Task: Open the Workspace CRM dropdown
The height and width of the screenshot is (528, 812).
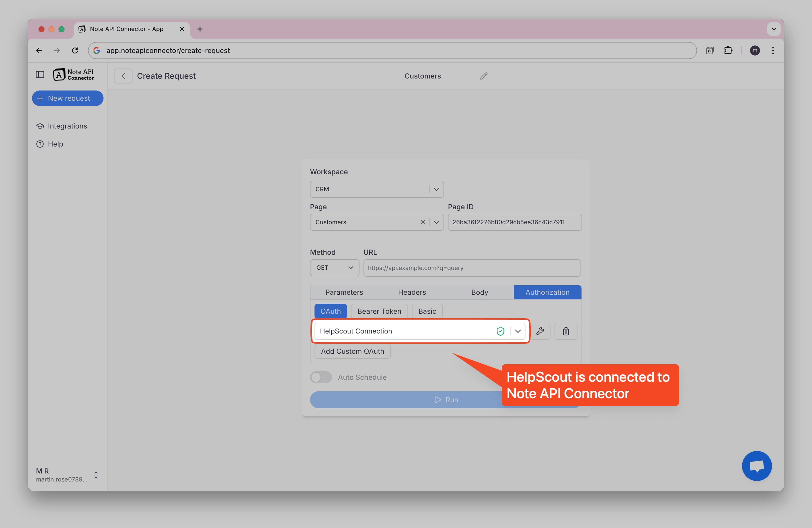Action: 377,189
